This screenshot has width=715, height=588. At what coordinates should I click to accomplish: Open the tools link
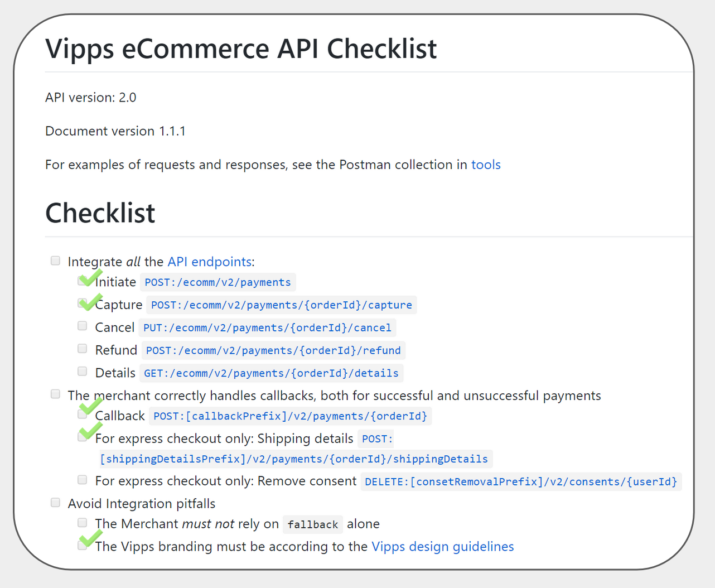(486, 165)
